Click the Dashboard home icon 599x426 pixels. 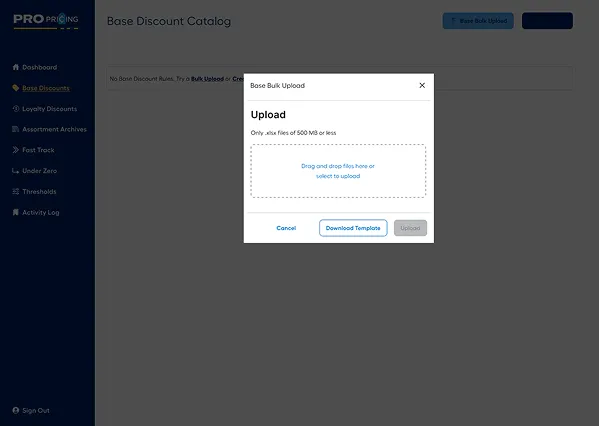(16, 67)
